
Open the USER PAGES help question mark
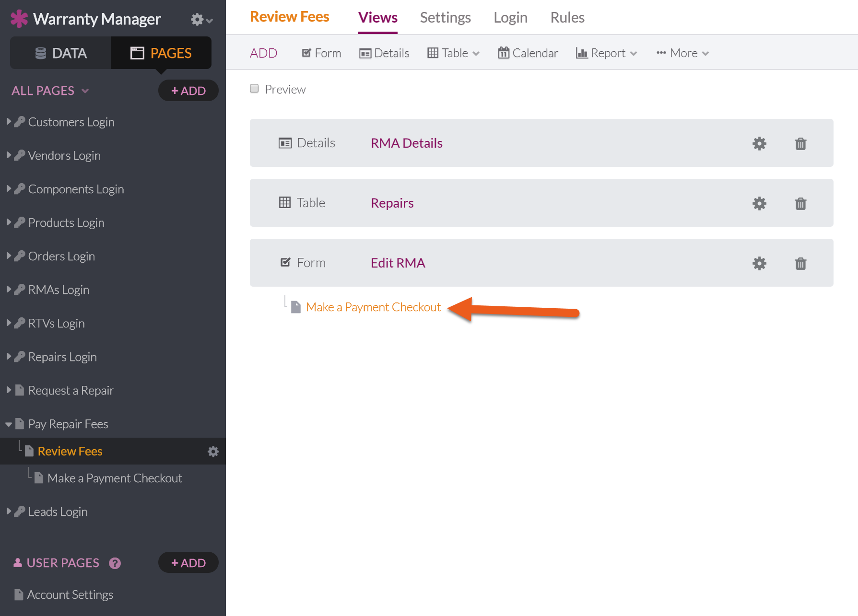pos(115,563)
